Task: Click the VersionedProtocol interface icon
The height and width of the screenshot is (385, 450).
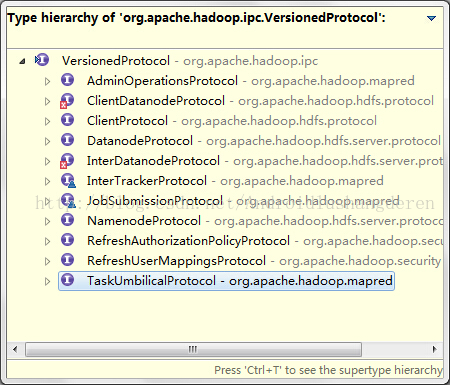Action: click(x=42, y=60)
